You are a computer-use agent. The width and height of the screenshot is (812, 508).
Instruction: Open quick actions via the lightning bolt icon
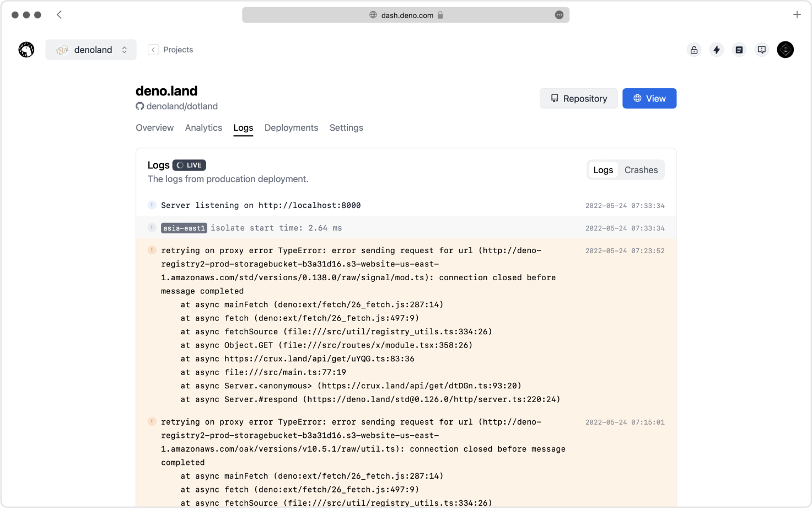click(x=717, y=49)
